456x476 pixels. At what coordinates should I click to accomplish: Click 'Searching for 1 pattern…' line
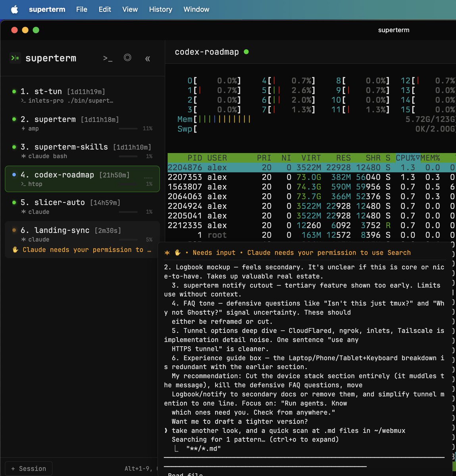(255, 440)
